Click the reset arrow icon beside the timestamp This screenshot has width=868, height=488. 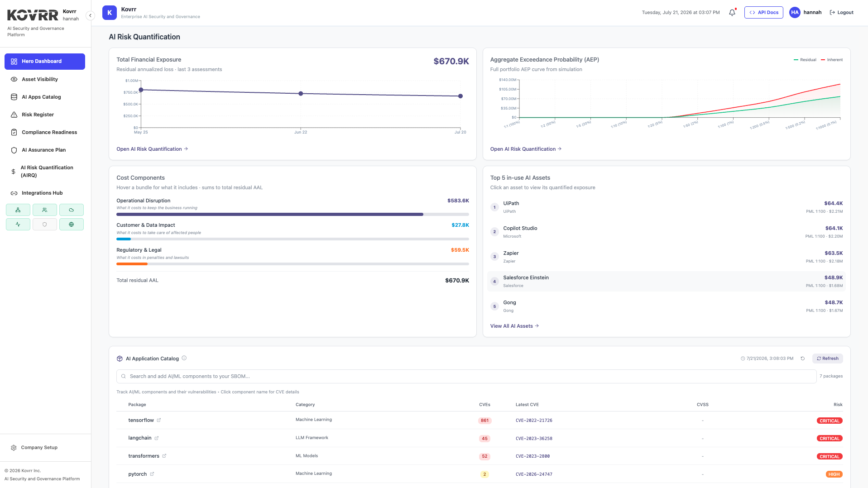coord(803,359)
